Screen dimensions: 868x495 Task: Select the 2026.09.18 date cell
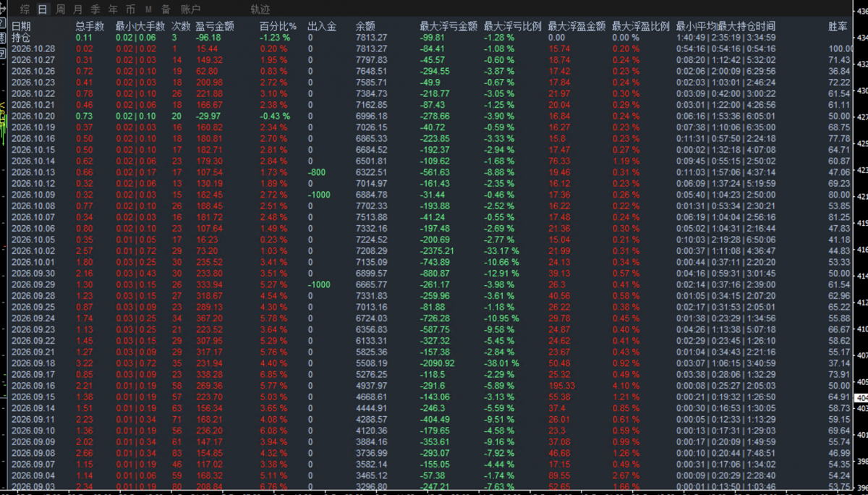[x=33, y=363]
